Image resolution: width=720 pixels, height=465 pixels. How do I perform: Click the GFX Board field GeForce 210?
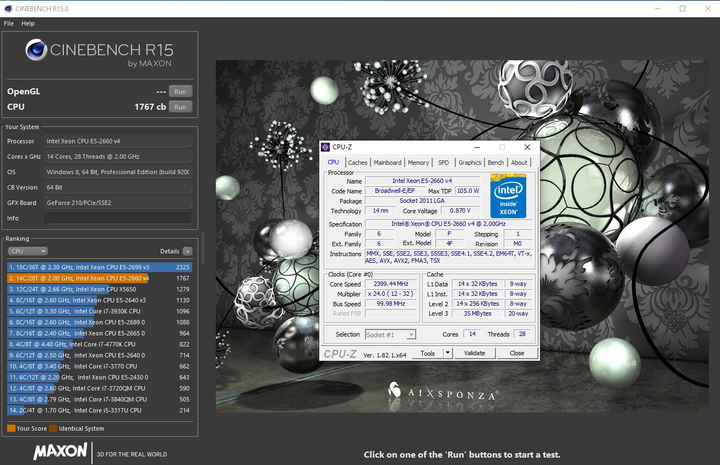coord(118,203)
